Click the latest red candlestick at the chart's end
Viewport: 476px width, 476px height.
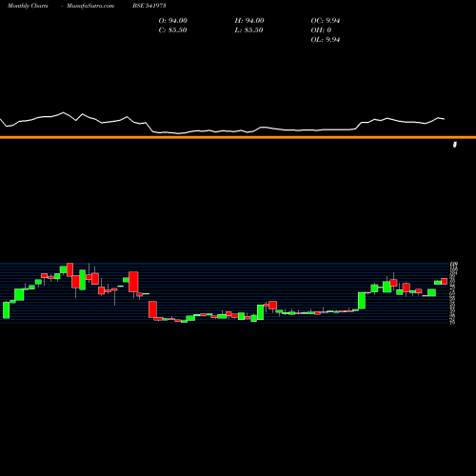[x=444, y=281]
